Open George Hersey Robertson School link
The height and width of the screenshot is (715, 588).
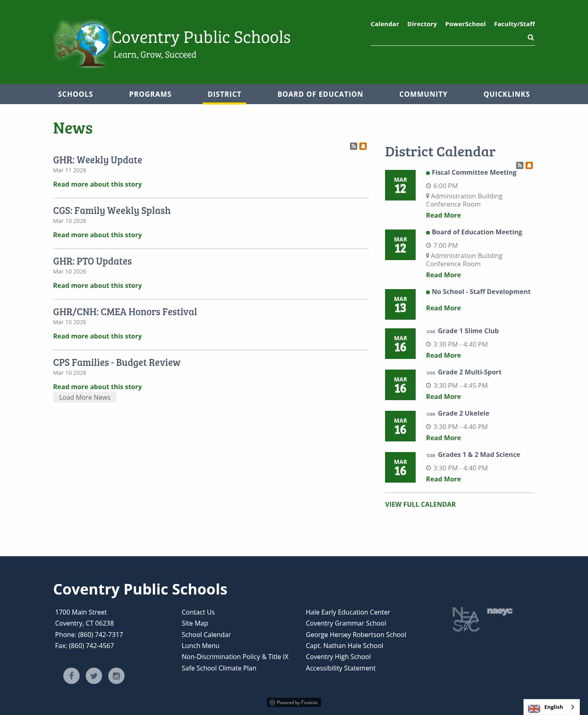(356, 635)
